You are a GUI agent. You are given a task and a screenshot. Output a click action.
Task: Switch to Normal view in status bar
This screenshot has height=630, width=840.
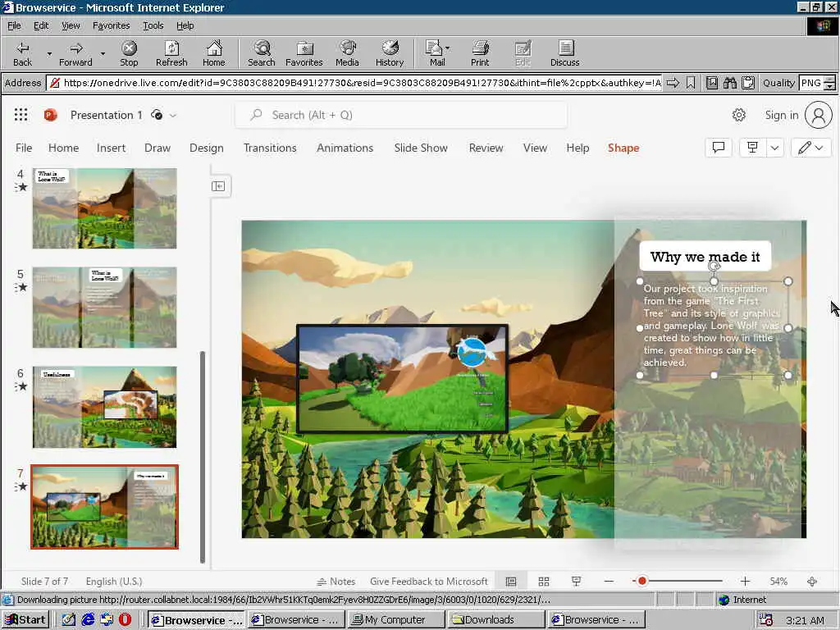tap(511, 582)
